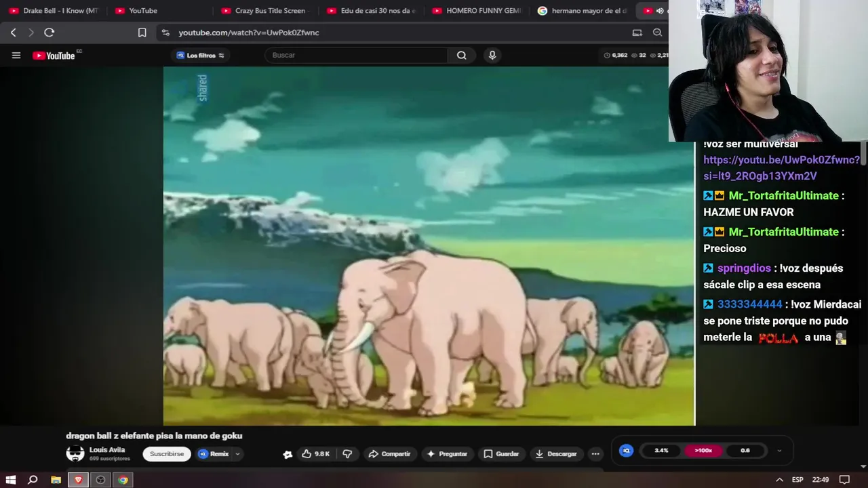Open File Explorer from taskbar
The height and width of the screenshot is (488, 868).
click(56, 480)
